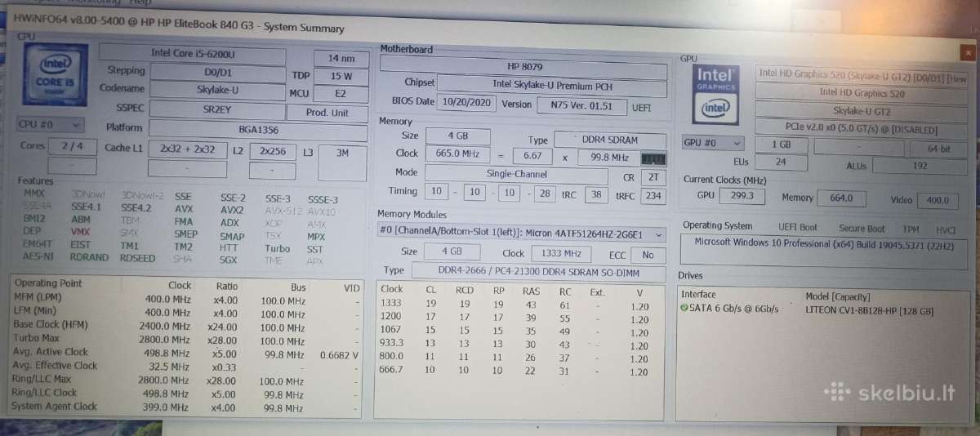Click the 2x256 L2 cache field
Screen dimensions: 980x436
tap(273, 151)
